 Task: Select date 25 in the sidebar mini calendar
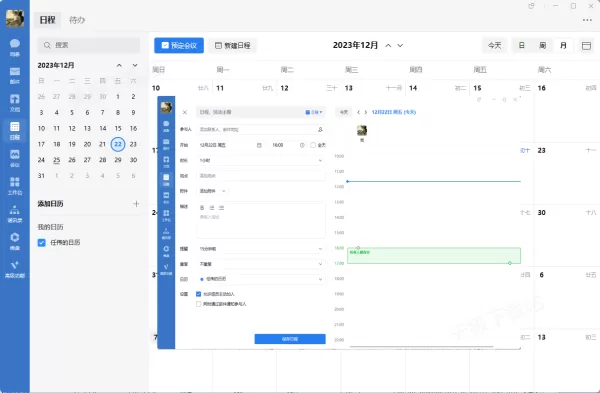click(x=57, y=160)
